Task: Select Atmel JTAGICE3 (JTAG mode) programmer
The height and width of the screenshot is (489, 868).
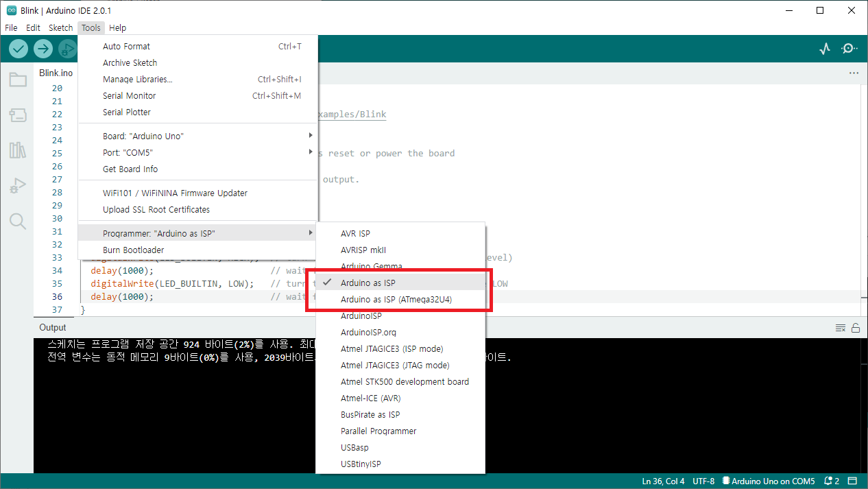Action: point(400,366)
